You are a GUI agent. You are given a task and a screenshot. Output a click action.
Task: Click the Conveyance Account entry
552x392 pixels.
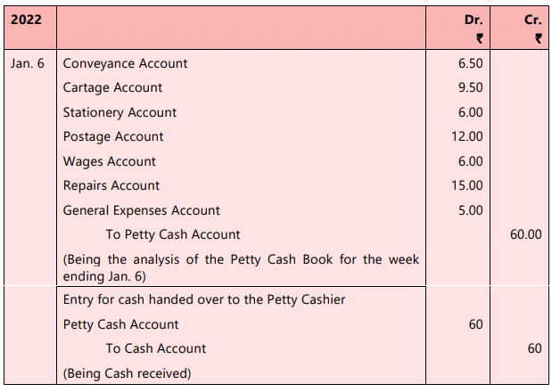[x=125, y=63]
